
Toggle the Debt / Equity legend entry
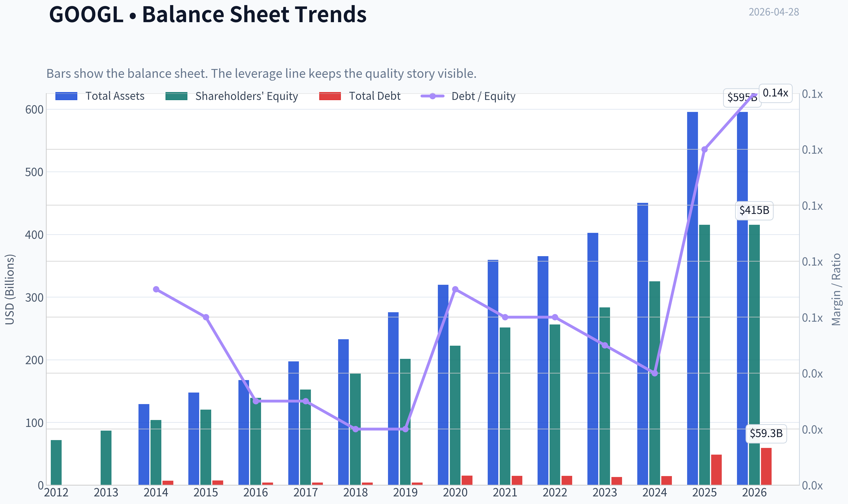pyautogui.click(x=468, y=96)
